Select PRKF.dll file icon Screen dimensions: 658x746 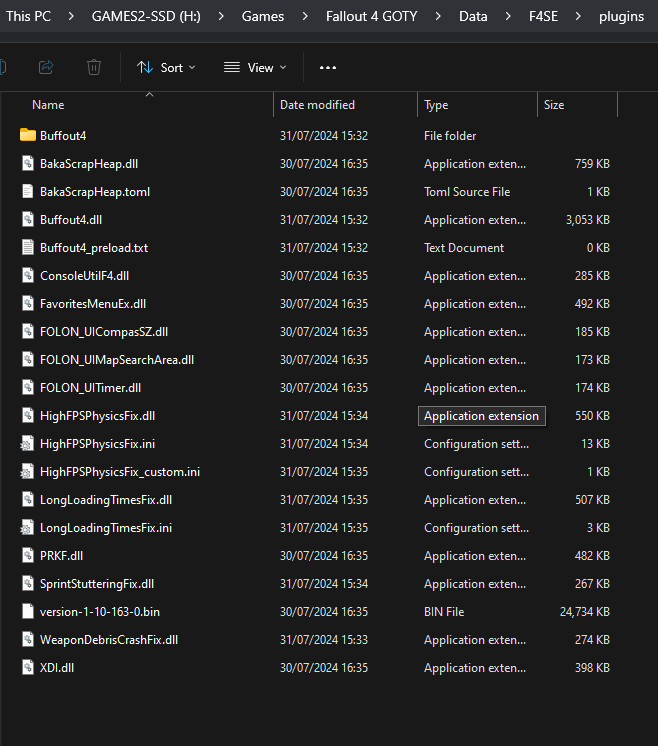tap(28, 556)
